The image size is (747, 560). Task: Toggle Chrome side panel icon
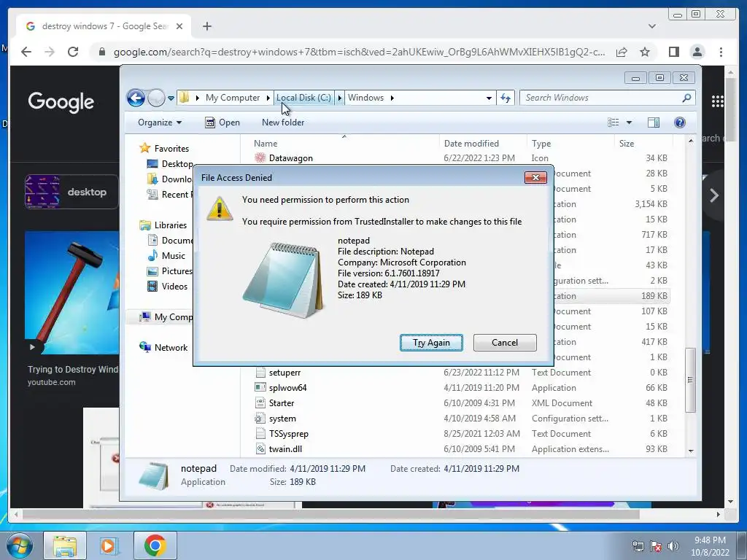pos(673,52)
